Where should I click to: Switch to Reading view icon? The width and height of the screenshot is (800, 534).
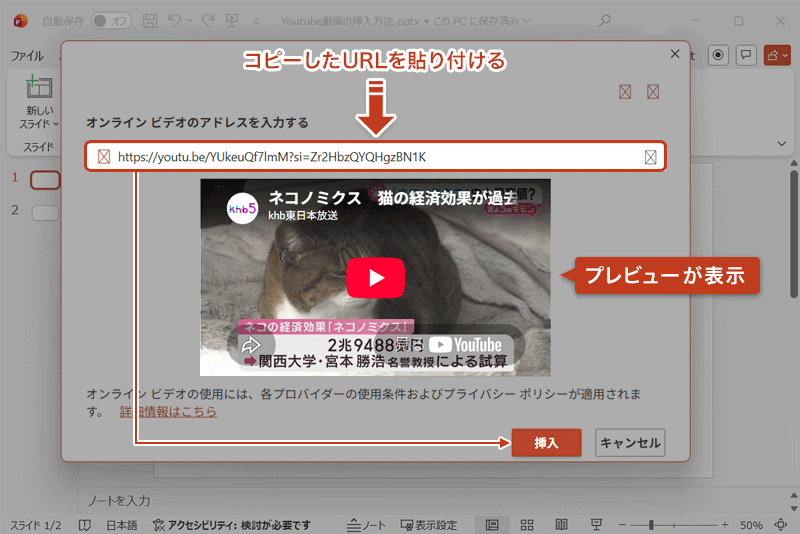[561, 525]
